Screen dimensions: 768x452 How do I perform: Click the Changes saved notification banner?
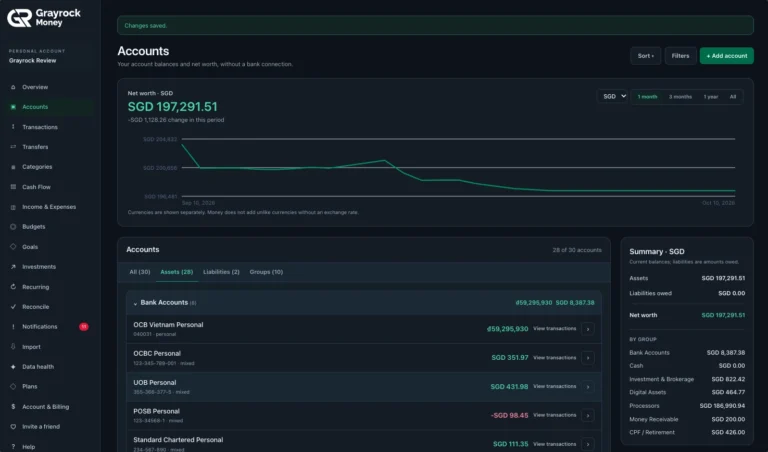pos(435,25)
